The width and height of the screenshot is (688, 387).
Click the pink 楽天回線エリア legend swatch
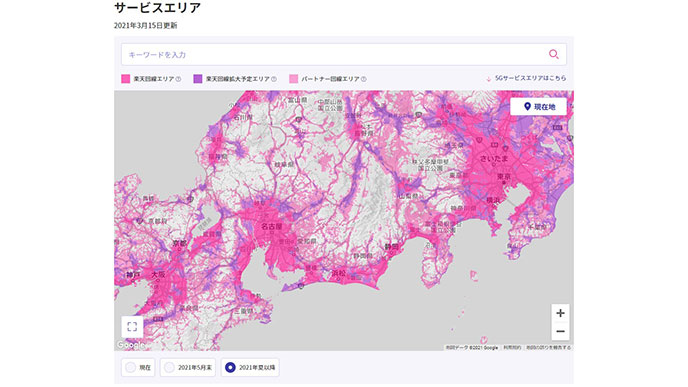point(126,79)
